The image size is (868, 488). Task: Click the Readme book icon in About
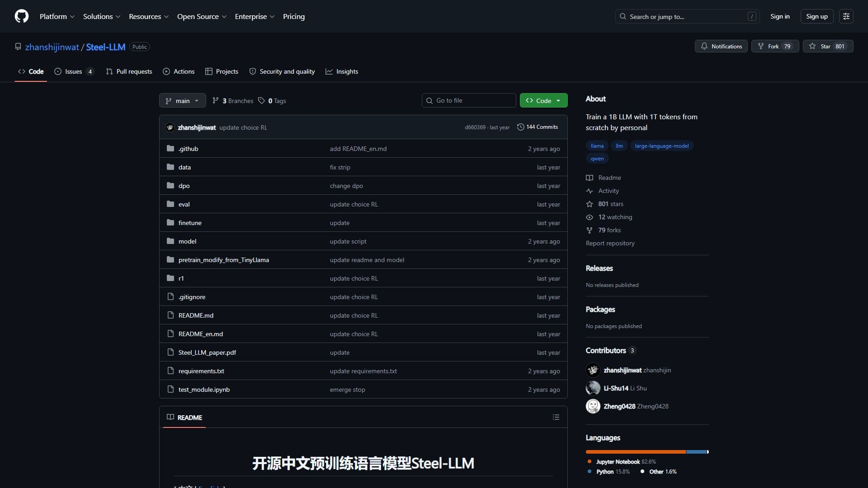point(590,178)
